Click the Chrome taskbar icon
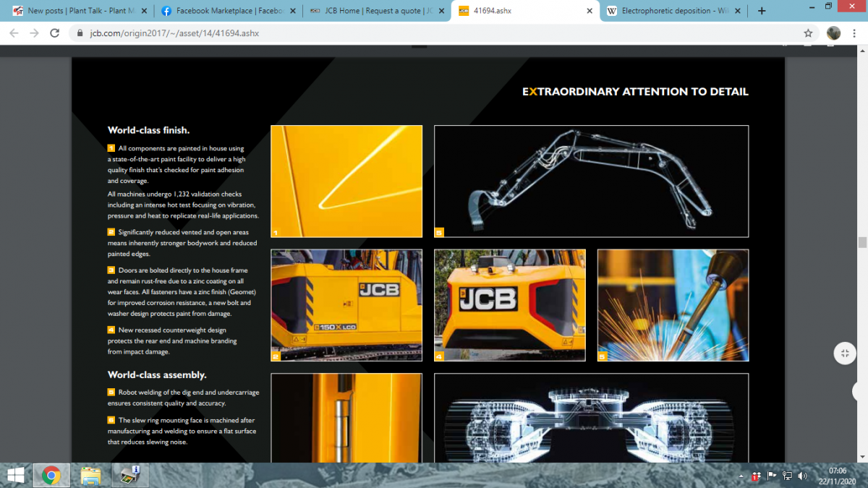The width and height of the screenshot is (868, 488). pyautogui.click(x=51, y=475)
